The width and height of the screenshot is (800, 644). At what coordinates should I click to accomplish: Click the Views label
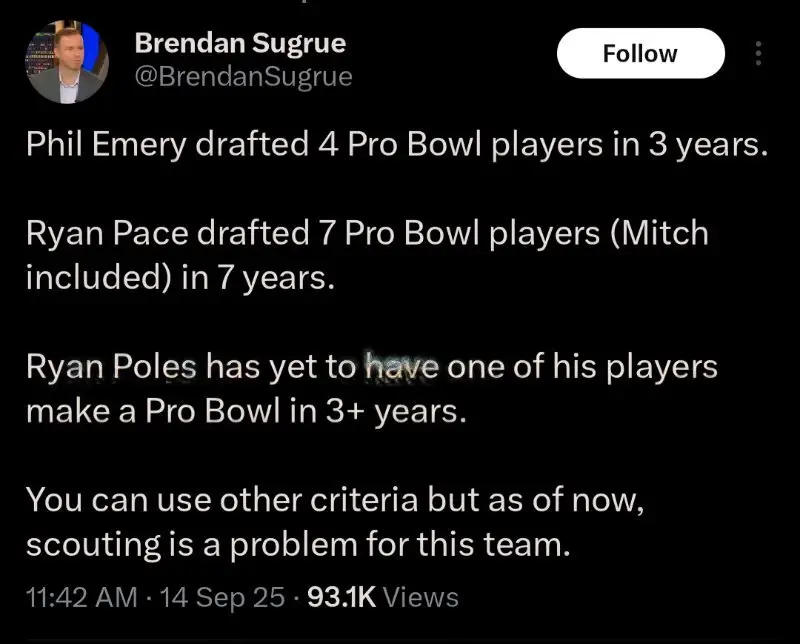point(421,597)
